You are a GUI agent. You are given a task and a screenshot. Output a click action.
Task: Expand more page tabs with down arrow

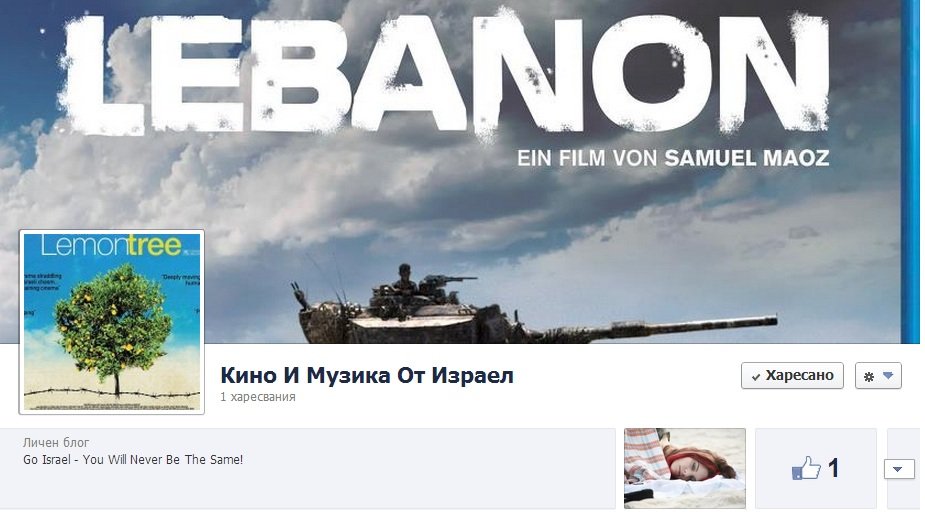click(898, 470)
